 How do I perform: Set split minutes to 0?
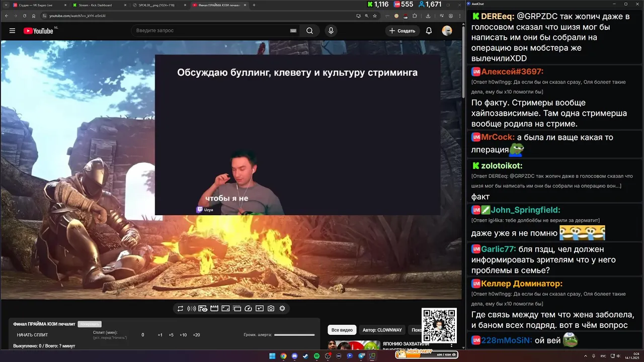pos(143,335)
